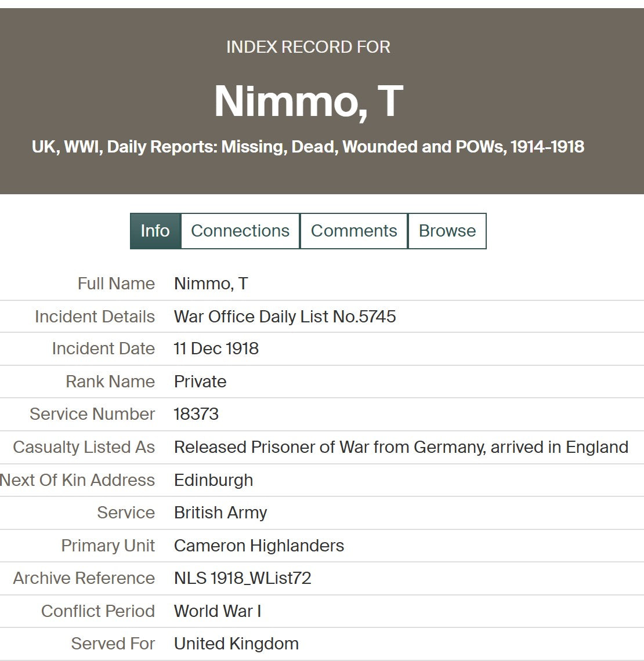Return to the Info tab

click(x=154, y=231)
